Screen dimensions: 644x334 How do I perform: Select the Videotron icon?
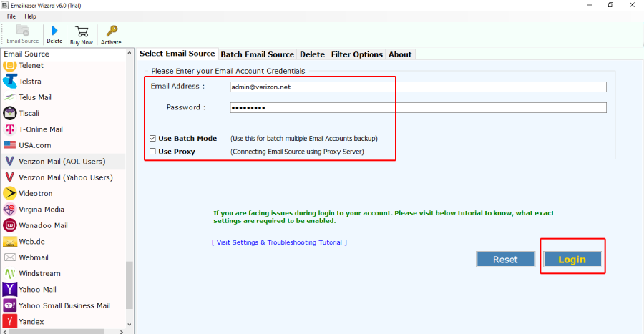10,193
